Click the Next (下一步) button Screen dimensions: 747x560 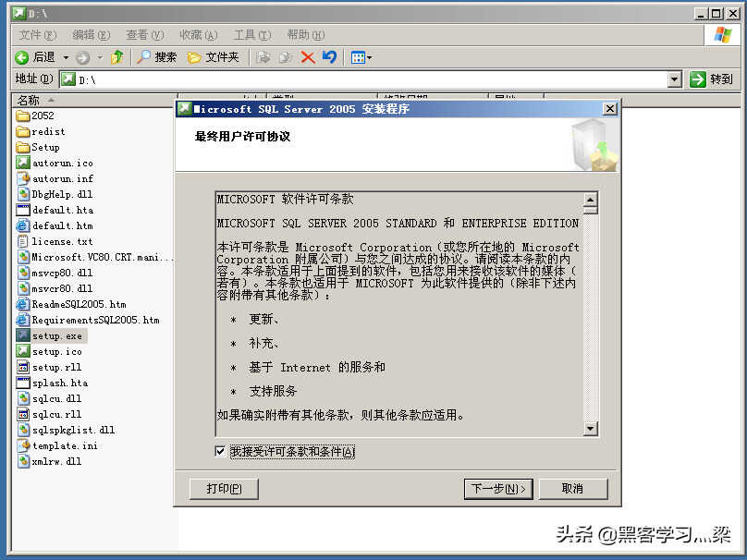point(498,489)
